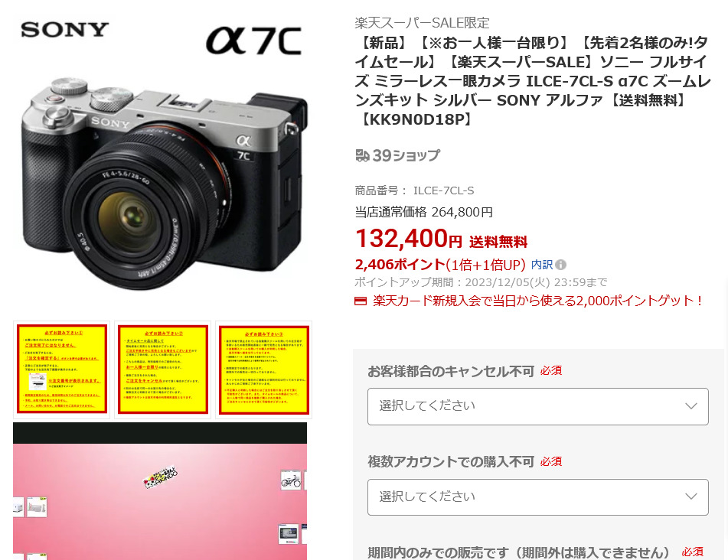Open the お客様都合のキャンセル不可 dropdown
728x560 pixels.
537,406
